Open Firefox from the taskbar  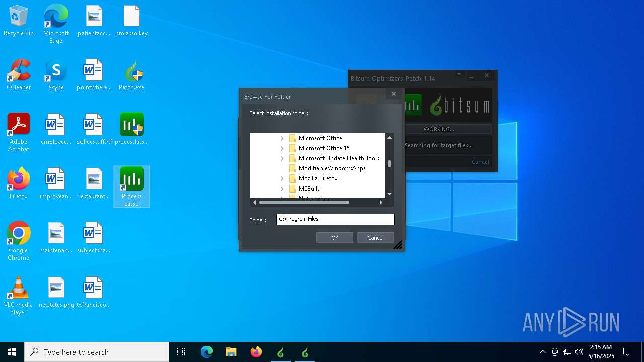pos(256,352)
